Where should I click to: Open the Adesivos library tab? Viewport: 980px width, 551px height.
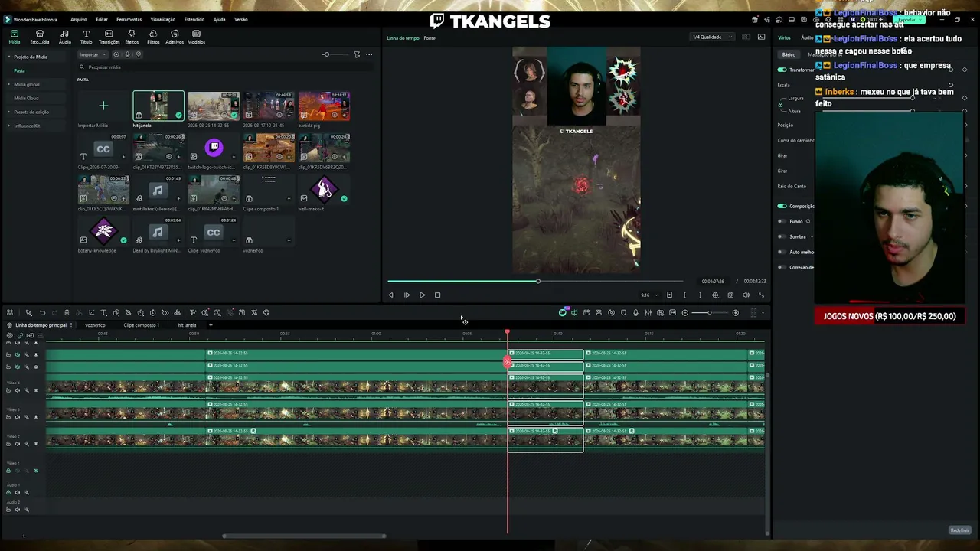(175, 37)
